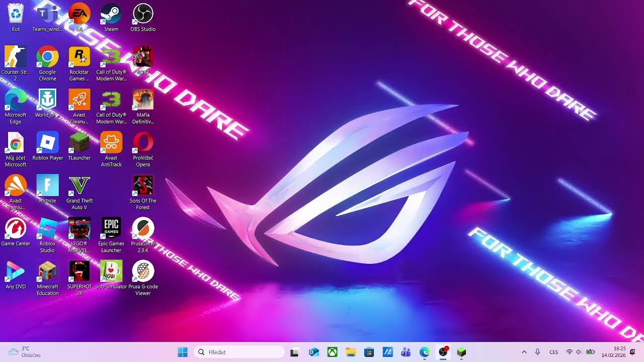Launch the PrusaSlicer 2.9.4 desktop shortcut

(143, 235)
